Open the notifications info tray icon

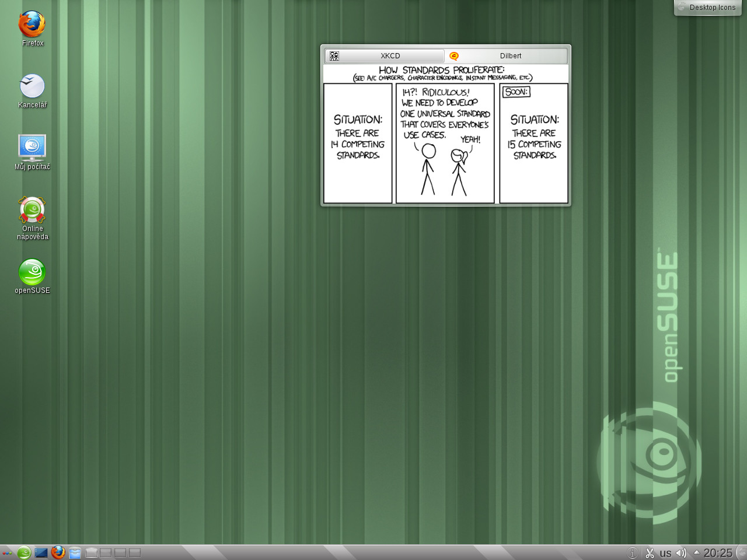(x=633, y=553)
